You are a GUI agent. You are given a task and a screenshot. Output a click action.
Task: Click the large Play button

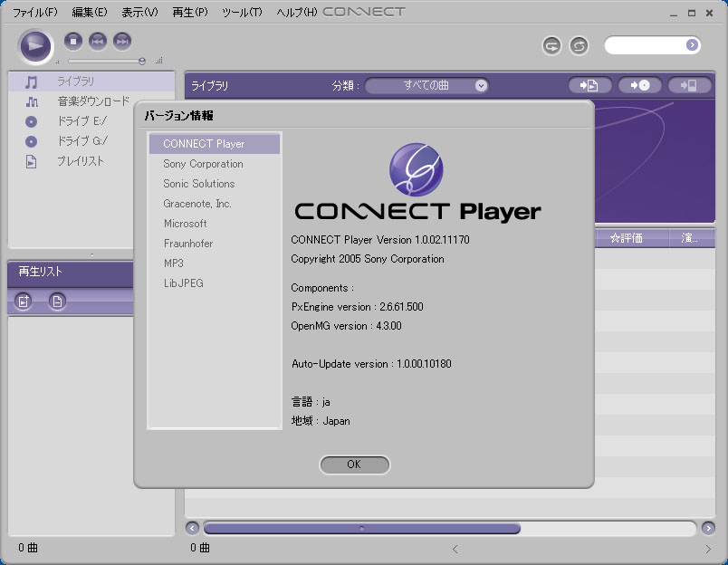pyautogui.click(x=35, y=46)
